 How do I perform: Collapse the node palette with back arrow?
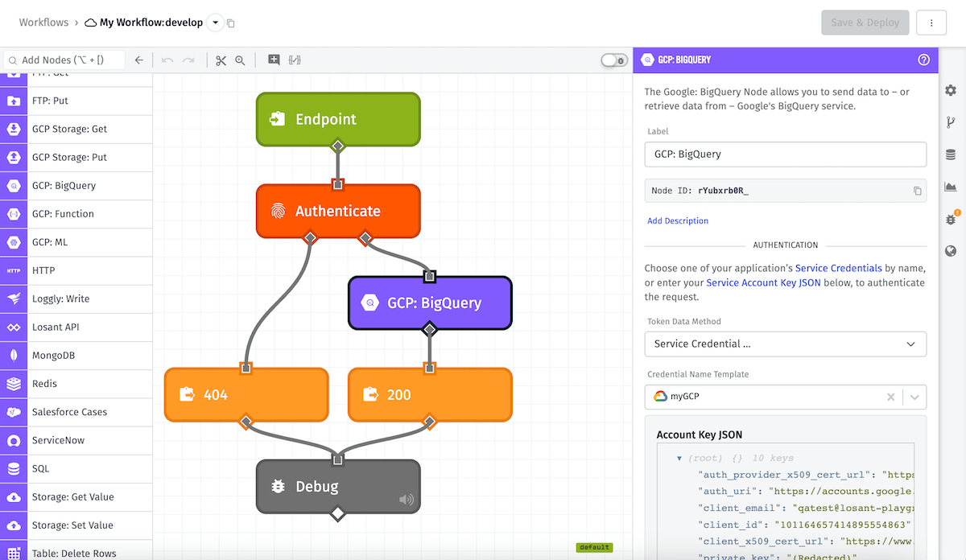(x=139, y=60)
